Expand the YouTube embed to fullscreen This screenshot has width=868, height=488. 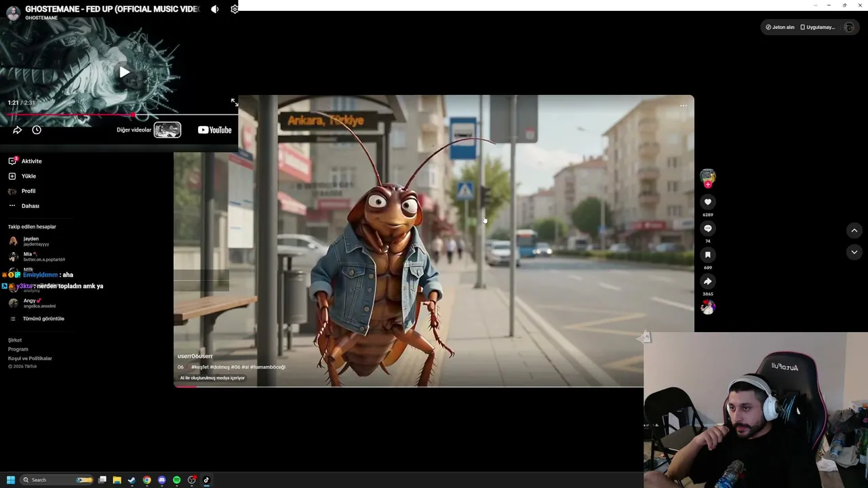pyautogui.click(x=234, y=102)
